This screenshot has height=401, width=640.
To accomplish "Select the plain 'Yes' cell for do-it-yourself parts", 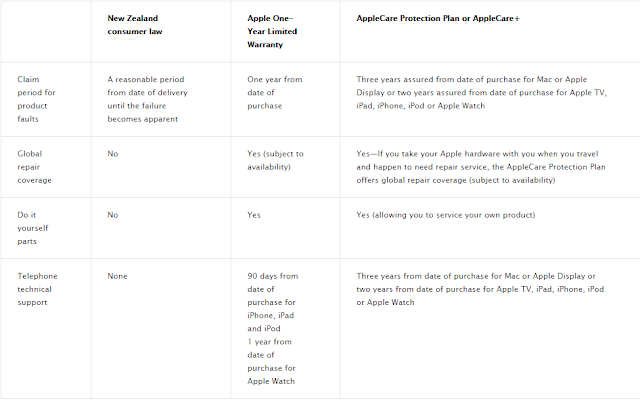I will click(x=254, y=214).
